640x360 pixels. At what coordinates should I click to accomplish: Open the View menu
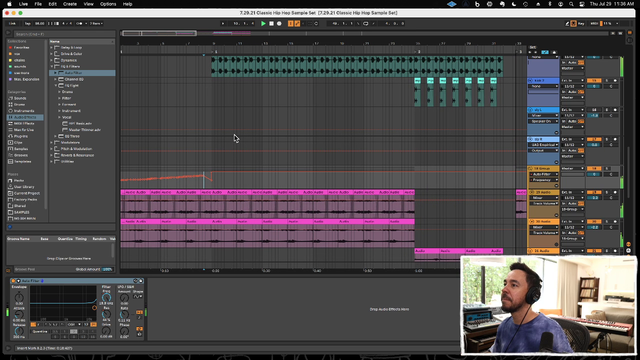89,4
